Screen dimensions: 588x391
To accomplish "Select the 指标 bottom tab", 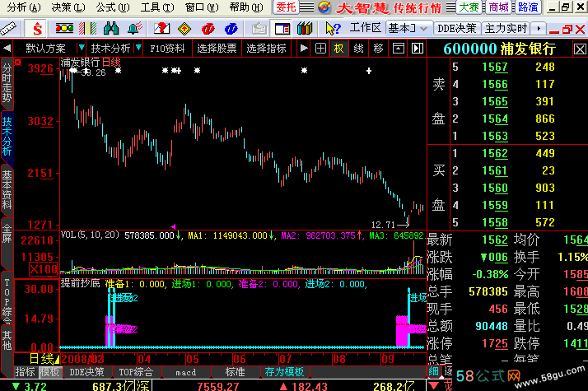I will point(26,372).
